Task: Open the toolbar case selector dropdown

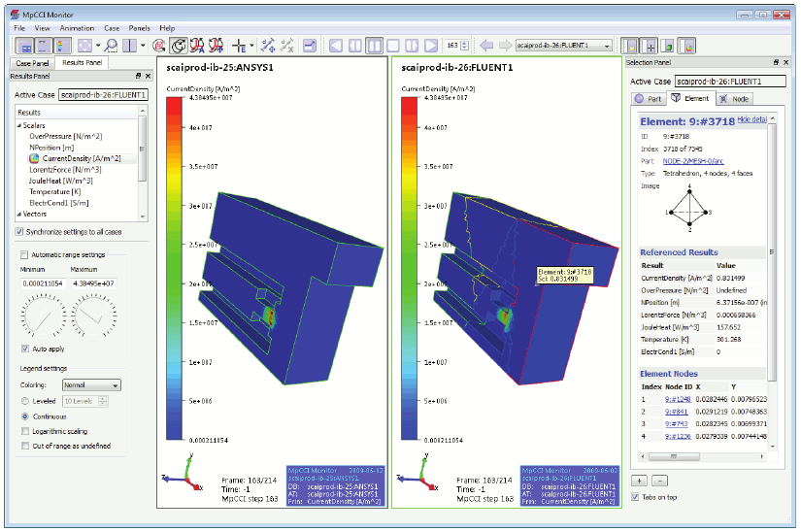Action: [x=563, y=46]
